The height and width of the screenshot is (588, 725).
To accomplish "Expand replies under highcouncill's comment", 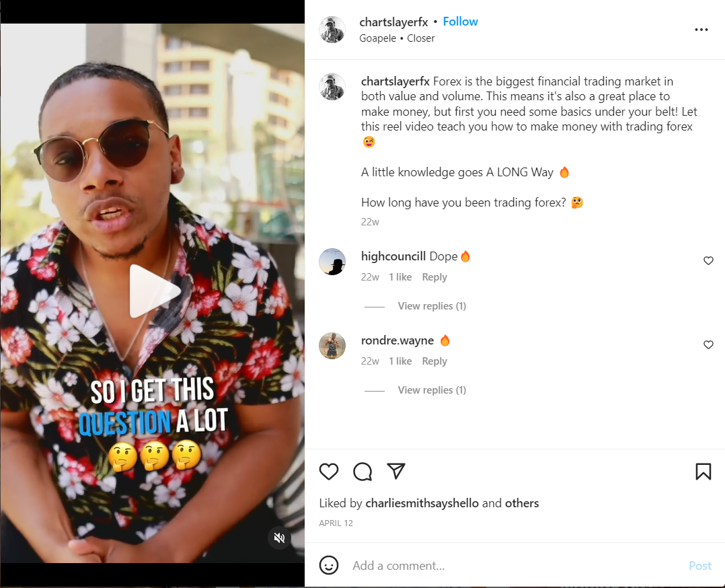I will click(x=432, y=306).
